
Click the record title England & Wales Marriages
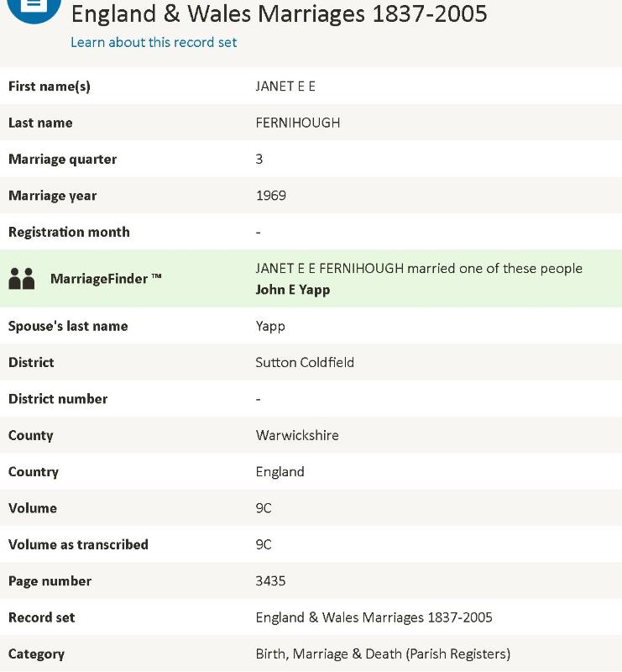[x=279, y=13]
